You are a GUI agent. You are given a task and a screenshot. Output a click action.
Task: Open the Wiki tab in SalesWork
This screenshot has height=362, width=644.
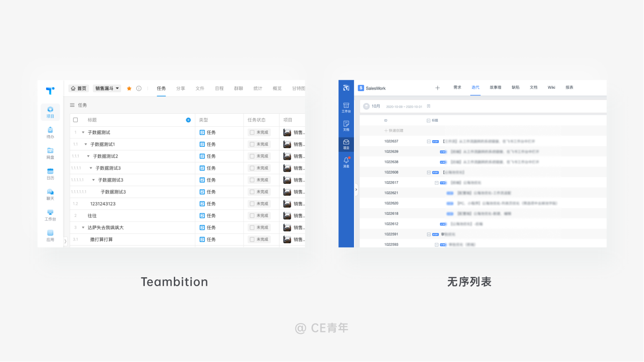pos(551,87)
